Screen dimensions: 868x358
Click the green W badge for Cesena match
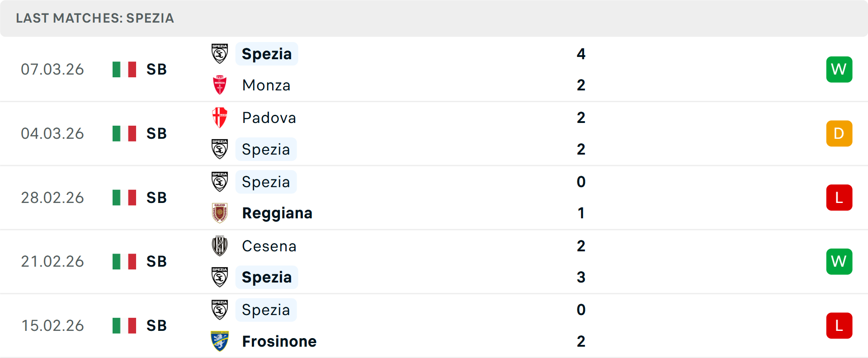[x=839, y=261]
